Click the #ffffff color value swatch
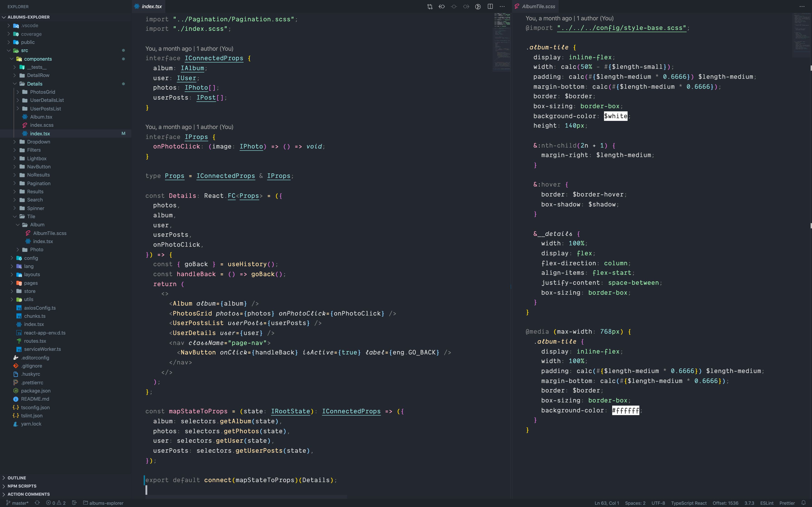Viewport: 812px width, 507px height. tap(626, 410)
